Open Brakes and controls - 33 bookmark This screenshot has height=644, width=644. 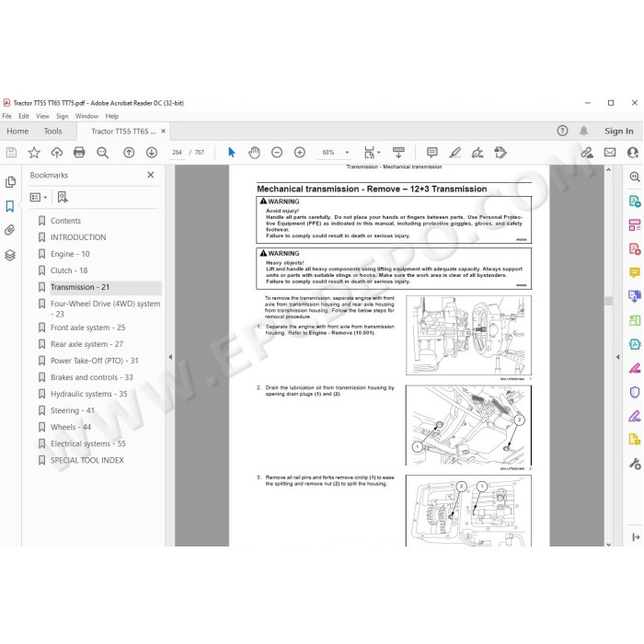92,377
